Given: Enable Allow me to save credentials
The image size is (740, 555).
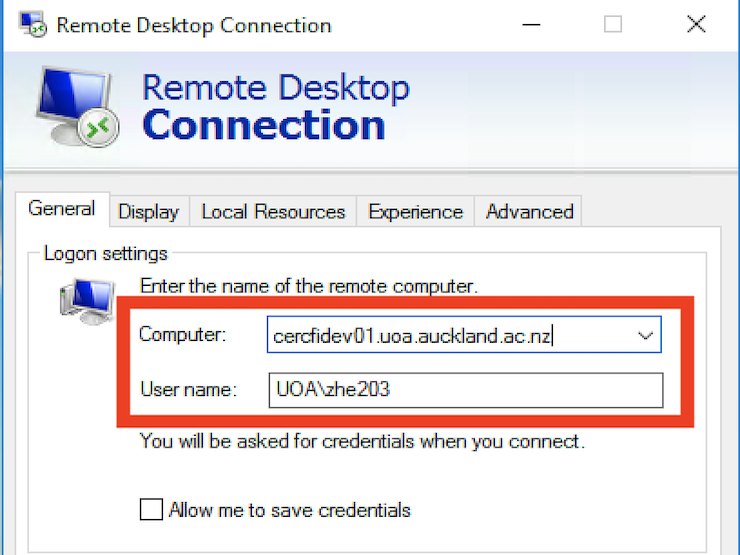Looking at the screenshot, I should coord(151,510).
